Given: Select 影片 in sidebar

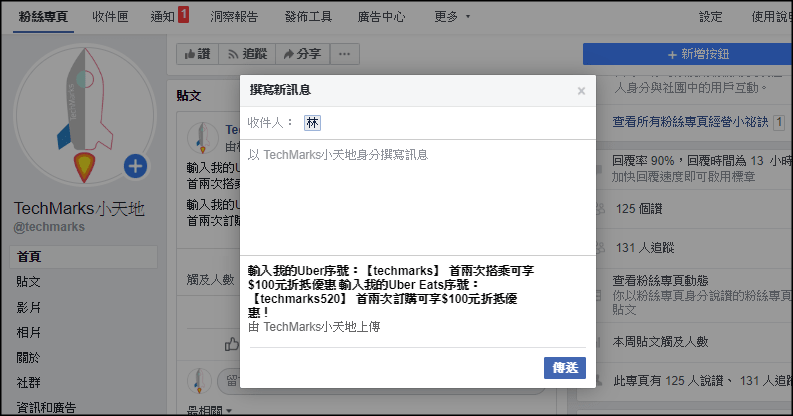Looking at the screenshot, I should tap(28, 307).
